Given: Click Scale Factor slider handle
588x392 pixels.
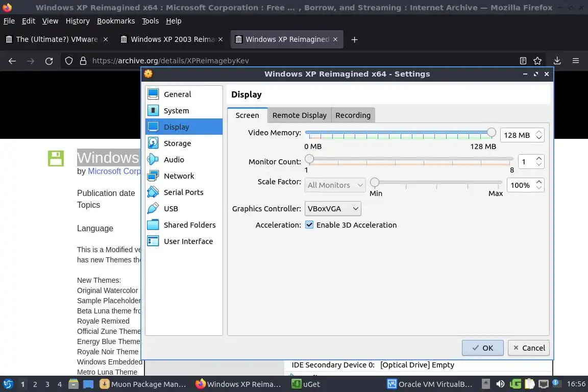Looking at the screenshot, I should click(374, 182).
